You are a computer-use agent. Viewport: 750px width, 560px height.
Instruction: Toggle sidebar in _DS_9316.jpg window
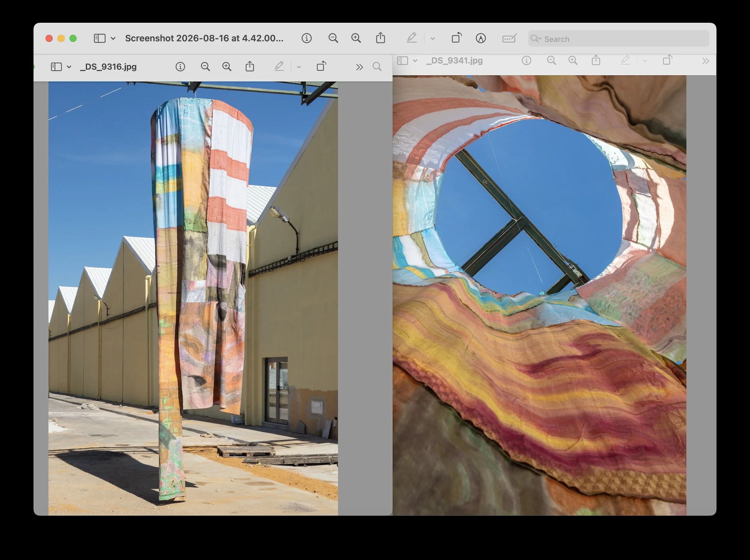(56, 67)
